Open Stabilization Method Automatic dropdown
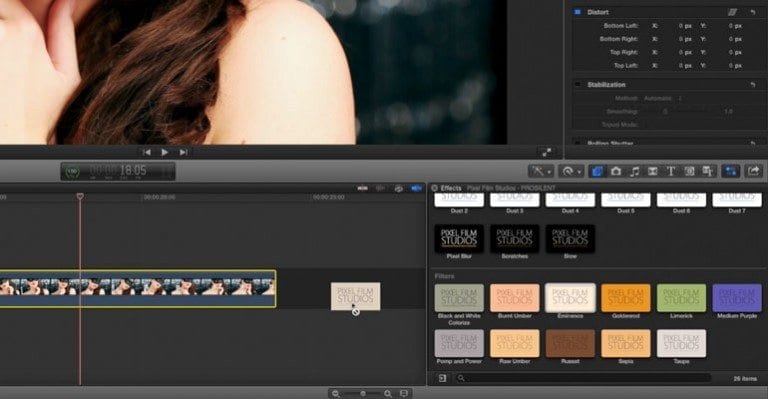 tap(662, 98)
